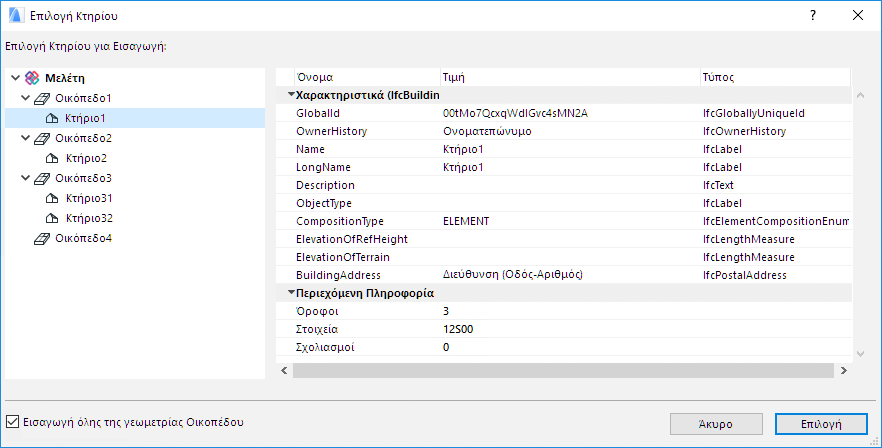Collapse the Μελέτη tree node

(16, 78)
